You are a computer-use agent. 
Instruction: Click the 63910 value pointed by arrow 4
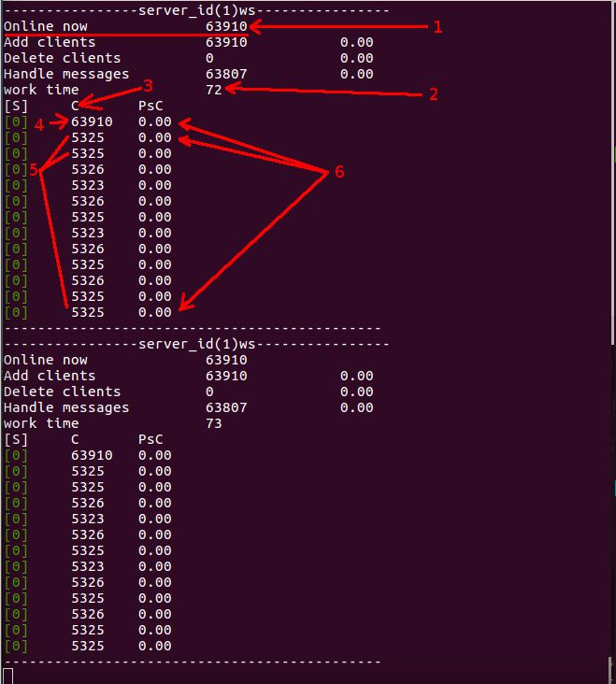(92, 121)
